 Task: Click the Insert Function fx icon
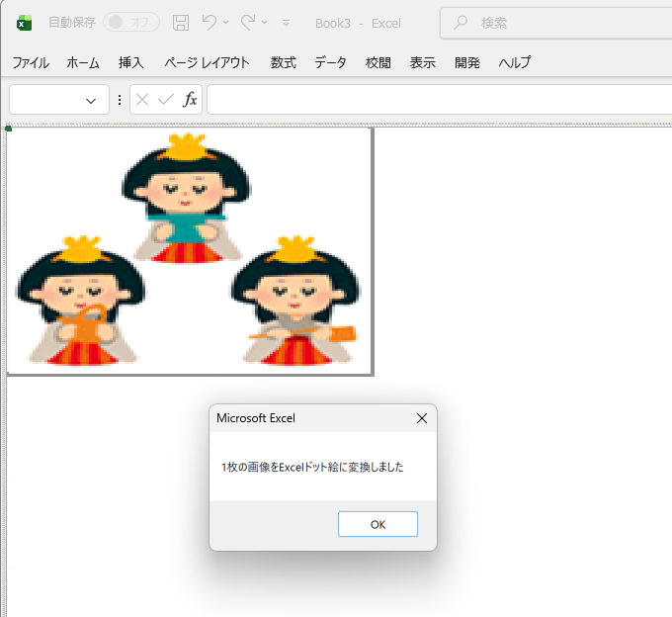(x=191, y=100)
